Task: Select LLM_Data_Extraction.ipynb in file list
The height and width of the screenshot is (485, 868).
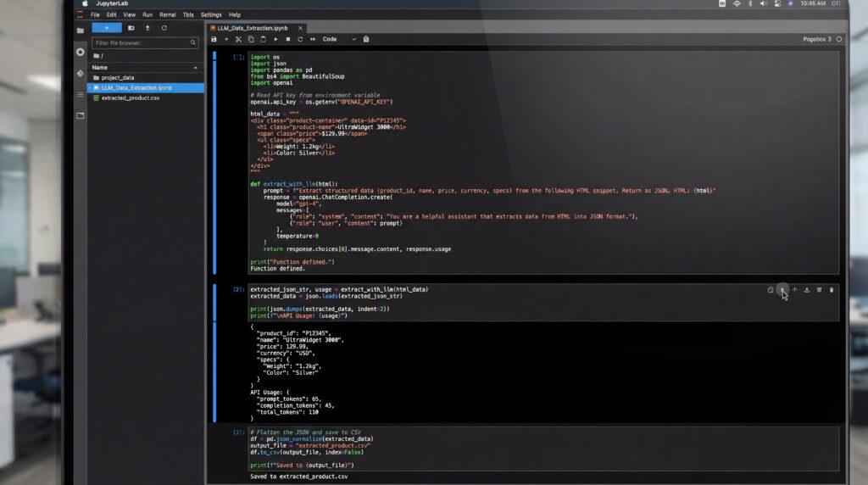Action: (x=146, y=87)
